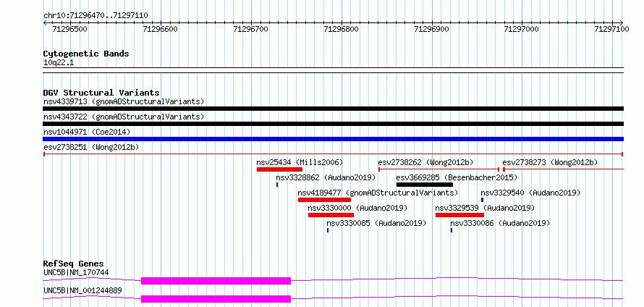The image size is (644, 307).
Task: Click the nsv3330086 (Audano2019) label
Action: click(x=500, y=223)
